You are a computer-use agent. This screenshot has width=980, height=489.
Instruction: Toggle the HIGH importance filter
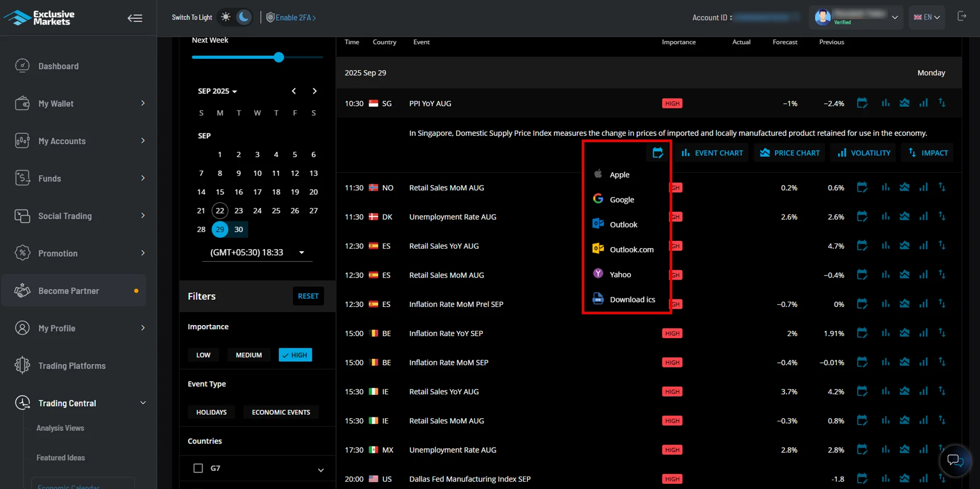pyautogui.click(x=295, y=355)
